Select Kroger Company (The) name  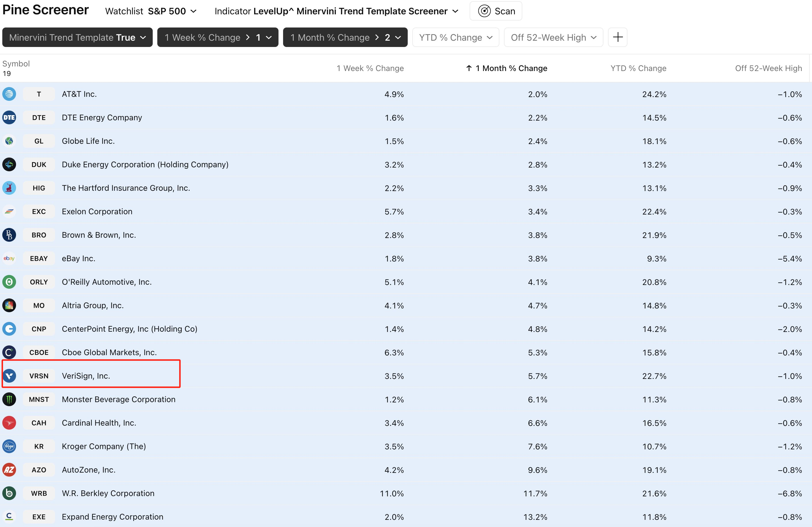[104, 446]
